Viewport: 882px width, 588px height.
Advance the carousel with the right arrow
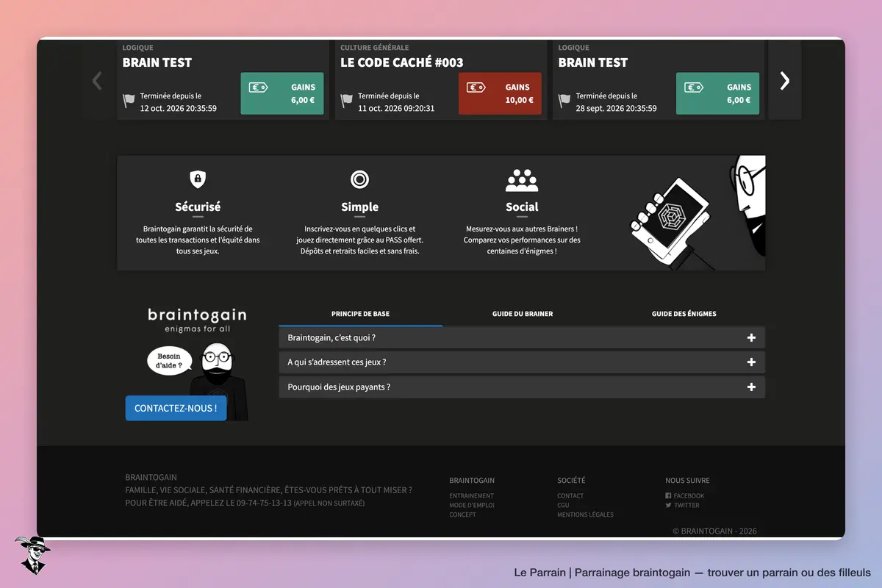784,81
